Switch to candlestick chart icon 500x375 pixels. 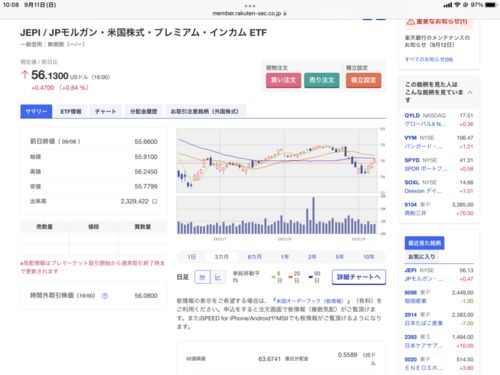[202, 277]
